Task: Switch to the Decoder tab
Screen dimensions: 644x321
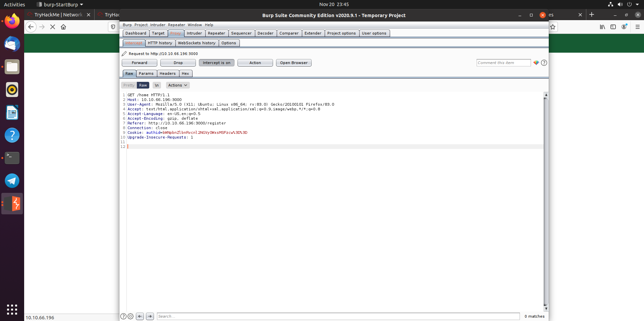Action: pos(265,33)
